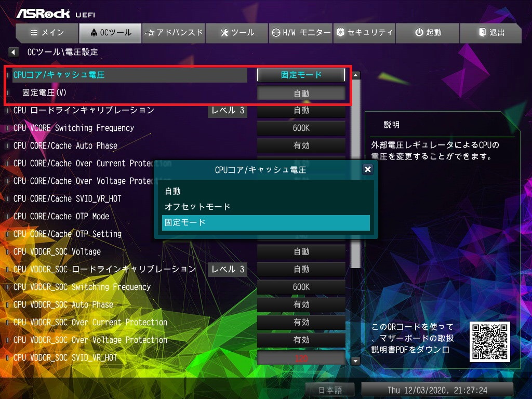Viewport: 532px width, 399px height.
Task: Open the 起動 tab
Action: click(428, 33)
